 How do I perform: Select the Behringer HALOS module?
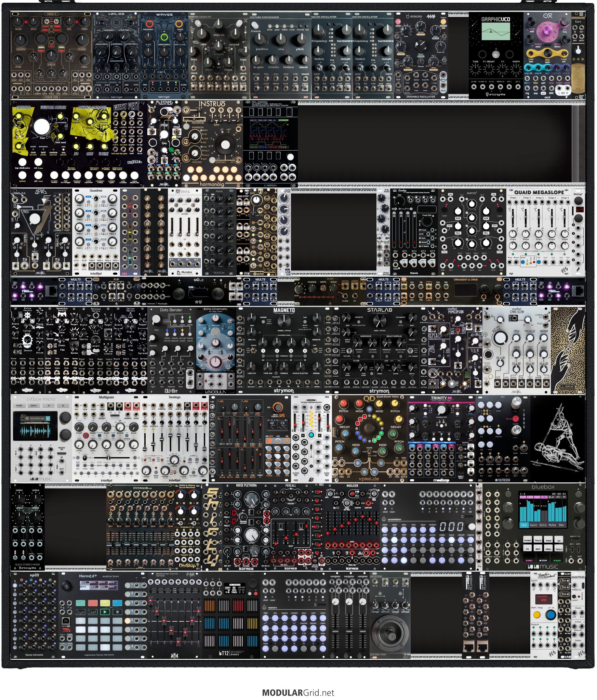click(116, 56)
